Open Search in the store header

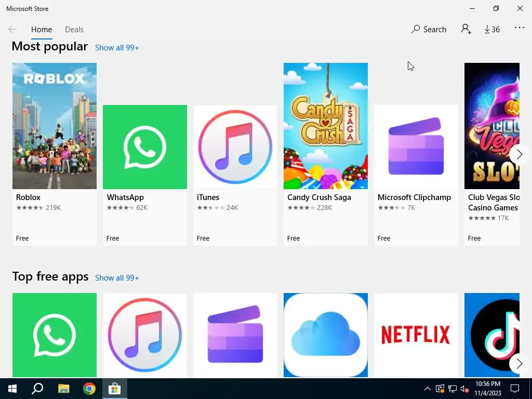coord(429,29)
